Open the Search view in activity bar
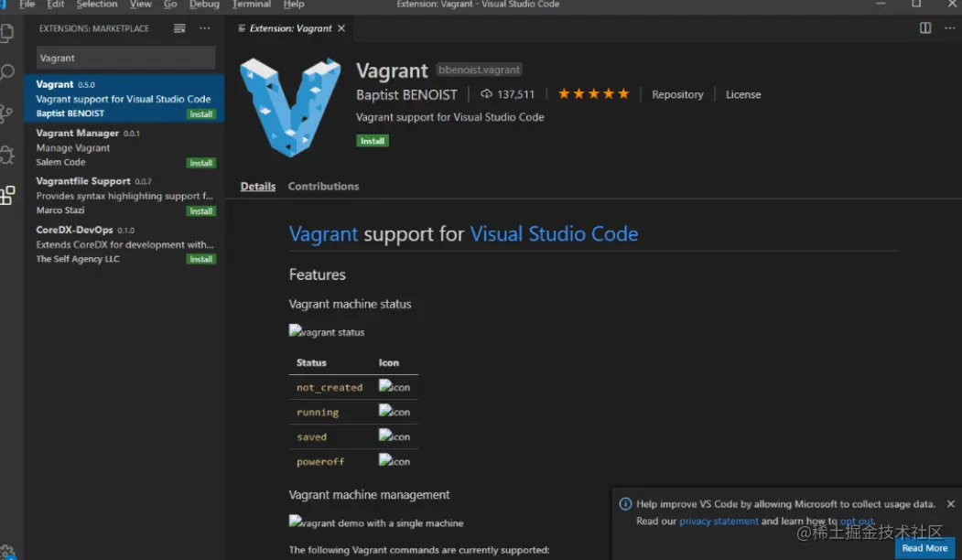This screenshot has width=962, height=560. tap(7, 72)
